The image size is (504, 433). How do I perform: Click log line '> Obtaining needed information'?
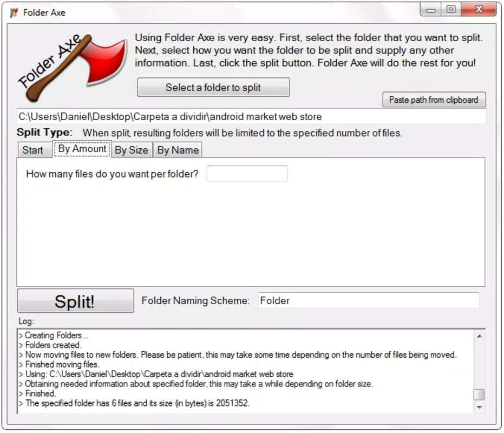pyautogui.click(x=196, y=384)
